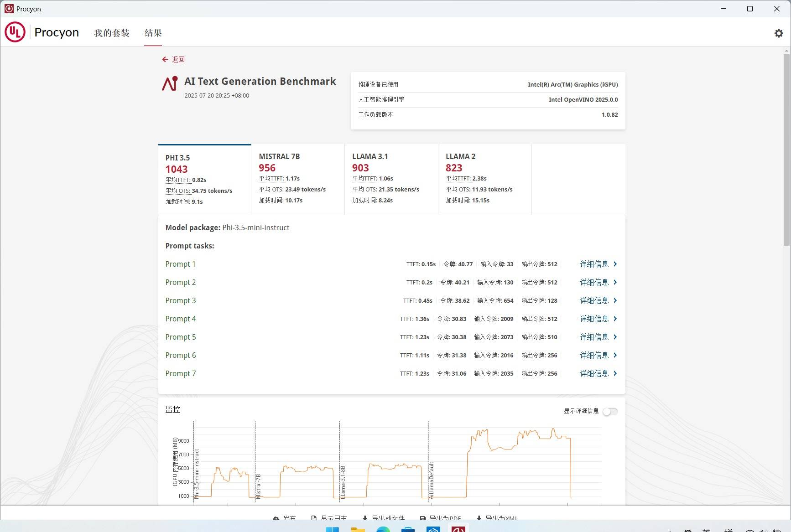Click the vertical scrollbar thumb

[x=786, y=150]
